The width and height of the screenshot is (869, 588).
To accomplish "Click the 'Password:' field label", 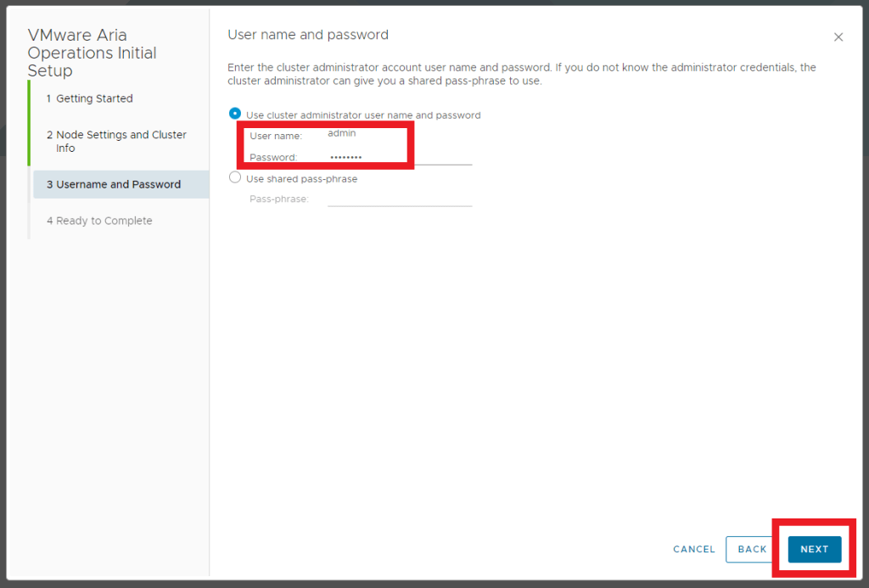I will coord(273,158).
